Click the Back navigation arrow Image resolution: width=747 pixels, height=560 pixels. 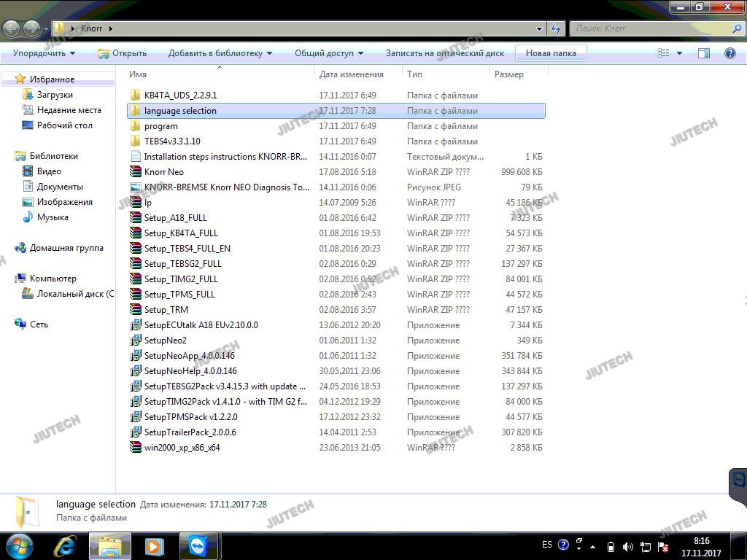[x=12, y=28]
